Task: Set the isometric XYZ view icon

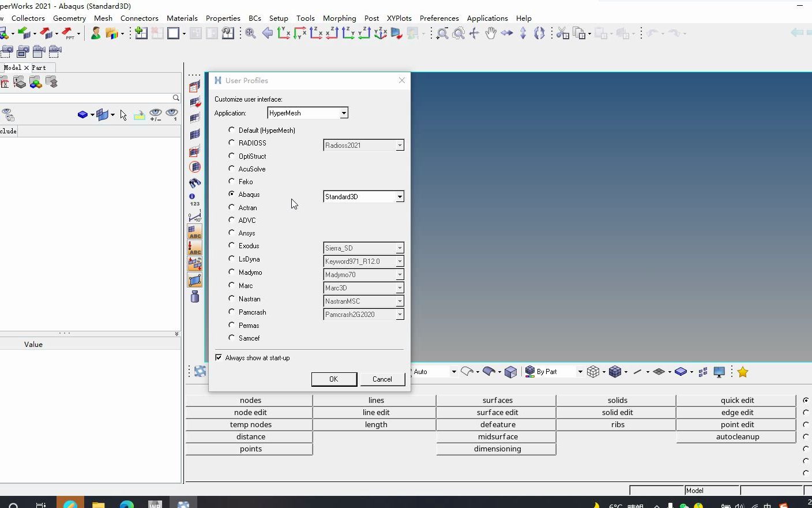Action: pyautogui.click(x=381, y=33)
